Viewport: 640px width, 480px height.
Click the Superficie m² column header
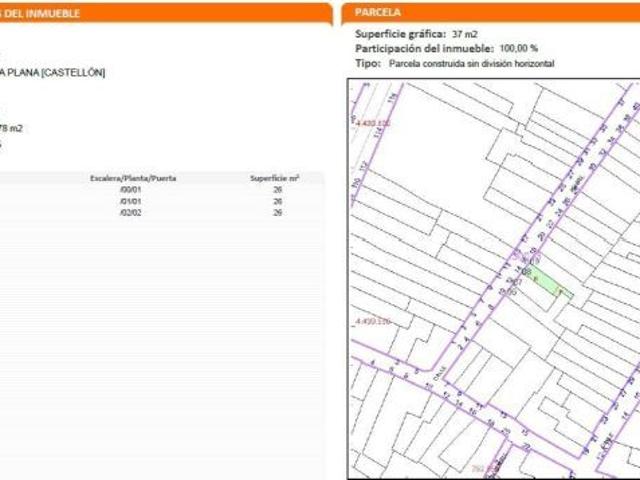coord(274,178)
